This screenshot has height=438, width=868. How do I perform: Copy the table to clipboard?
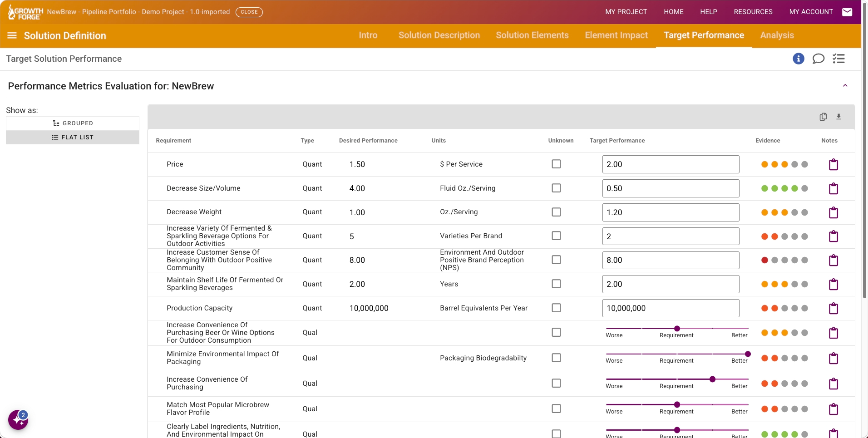(x=823, y=117)
